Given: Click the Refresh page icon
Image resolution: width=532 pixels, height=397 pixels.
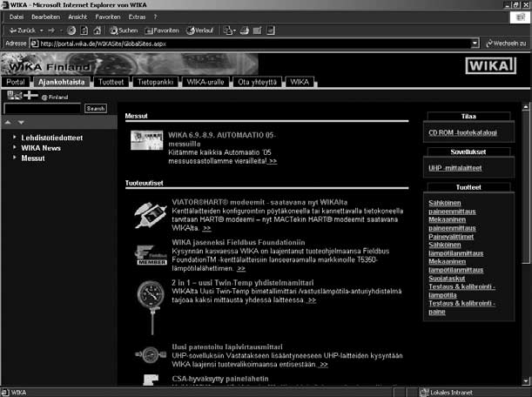Looking at the screenshot, I should (x=84, y=30).
